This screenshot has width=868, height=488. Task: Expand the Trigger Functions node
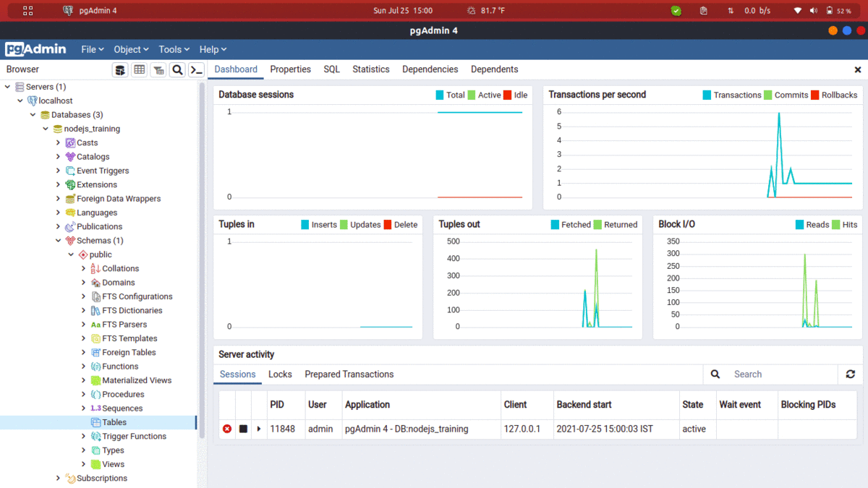coord(84,437)
